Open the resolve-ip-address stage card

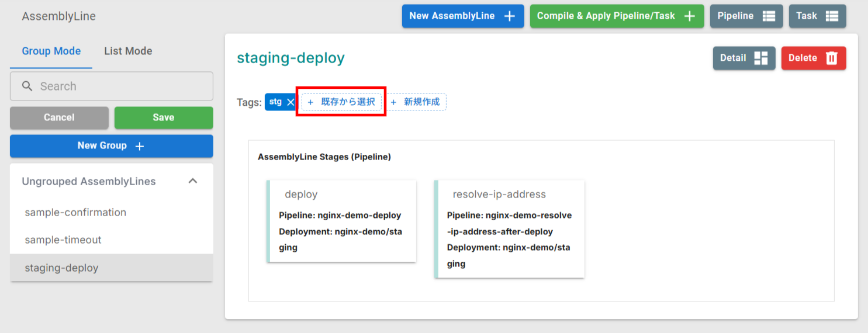pyautogui.click(x=510, y=228)
